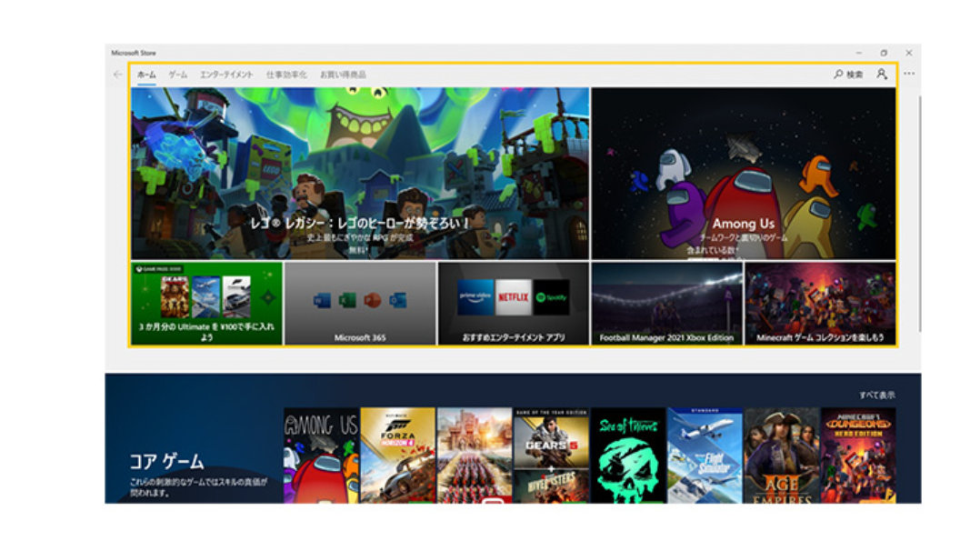The width and height of the screenshot is (980, 551).
Task: Open the お買い得商品 tab
Action: pyautogui.click(x=343, y=75)
